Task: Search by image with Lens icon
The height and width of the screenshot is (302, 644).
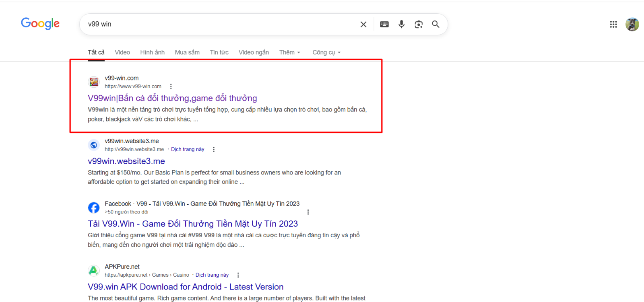Action: click(419, 25)
